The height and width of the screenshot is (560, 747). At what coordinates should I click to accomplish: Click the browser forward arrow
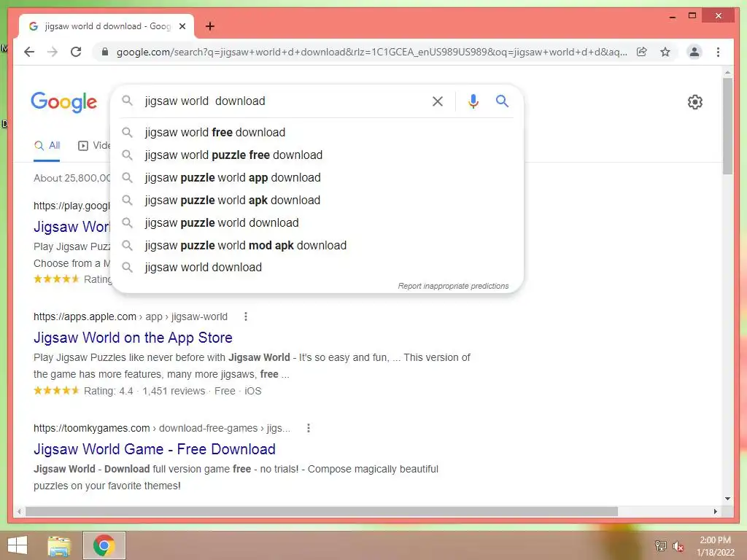pos(53,52)
